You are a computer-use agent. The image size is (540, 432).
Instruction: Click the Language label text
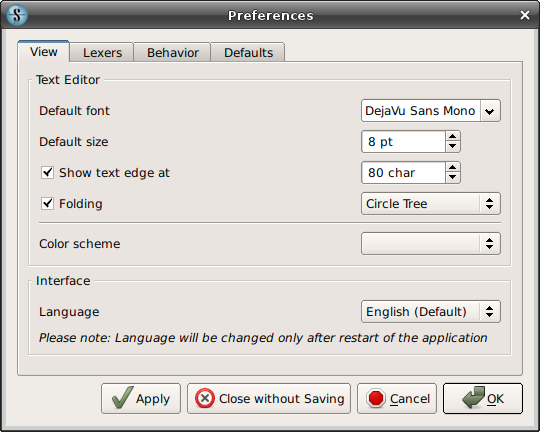coord(69,312)
